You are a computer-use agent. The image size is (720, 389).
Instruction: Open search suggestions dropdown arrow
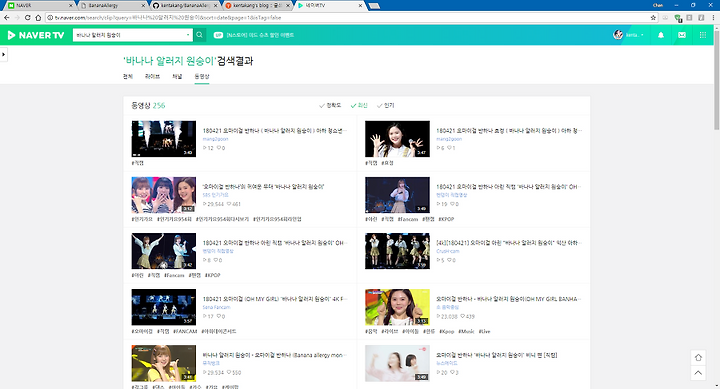click(188, 35)
